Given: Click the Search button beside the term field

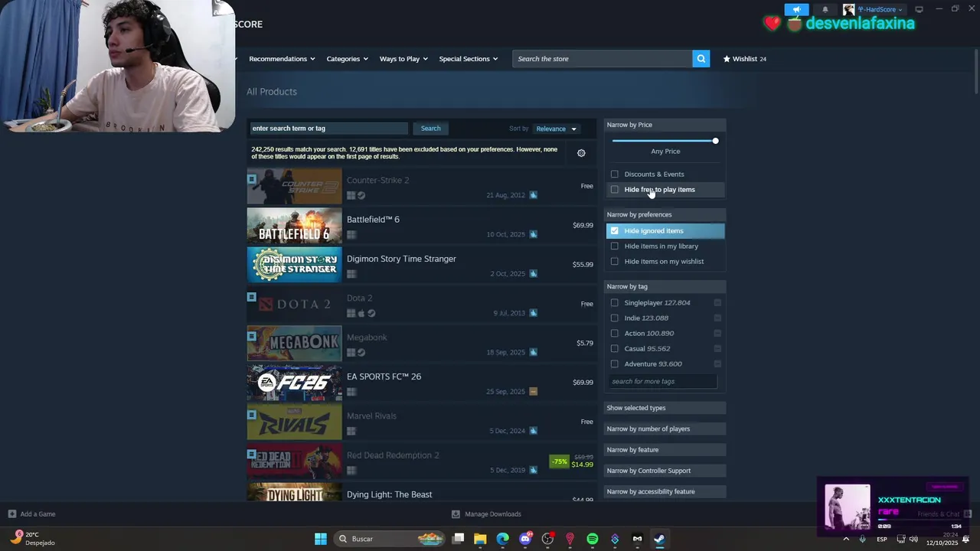Looking at the screenshot, I should click(430, 129).
